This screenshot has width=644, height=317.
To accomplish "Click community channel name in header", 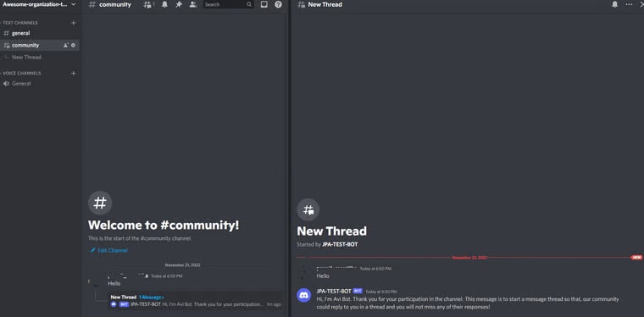I will pyautogui.click(x=115, y=4).
